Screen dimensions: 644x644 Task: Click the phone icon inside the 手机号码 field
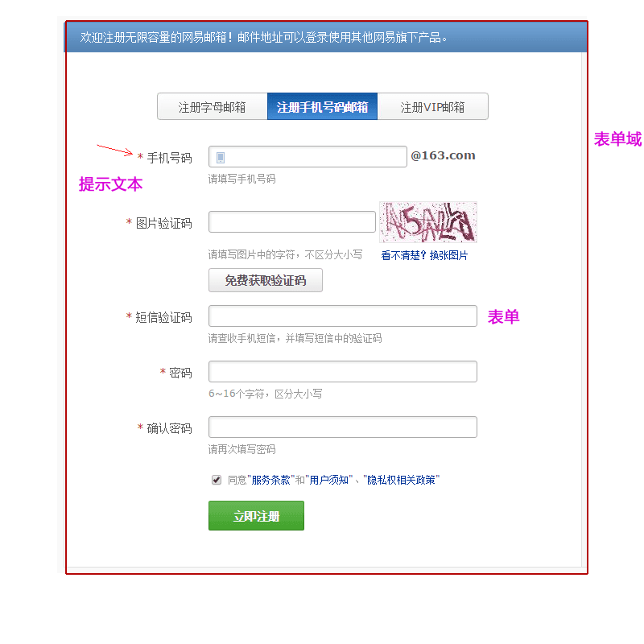click(x=221, y=157)
